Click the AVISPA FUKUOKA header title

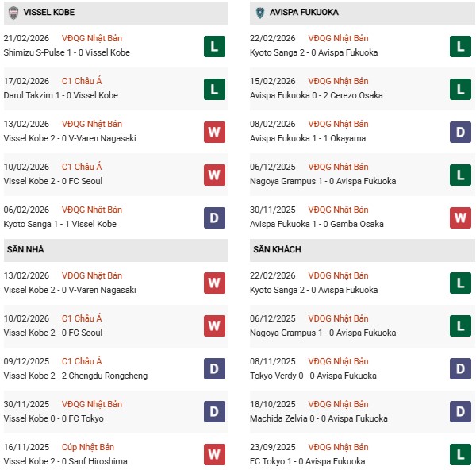click(307, 13)
